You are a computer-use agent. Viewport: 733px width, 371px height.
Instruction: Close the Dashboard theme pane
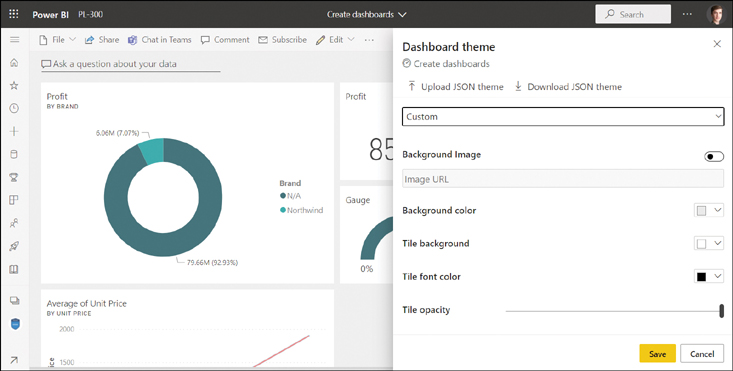(x=717, y=44)
